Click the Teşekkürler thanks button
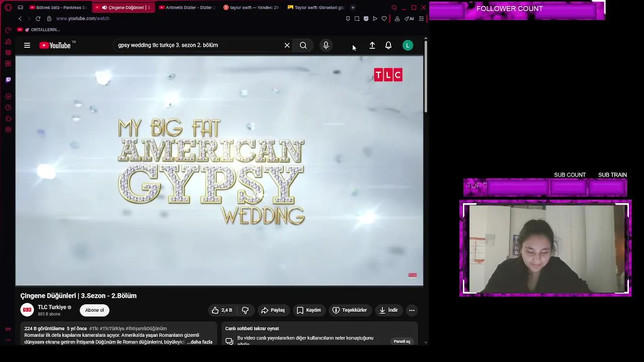 [x=350, y=310]
